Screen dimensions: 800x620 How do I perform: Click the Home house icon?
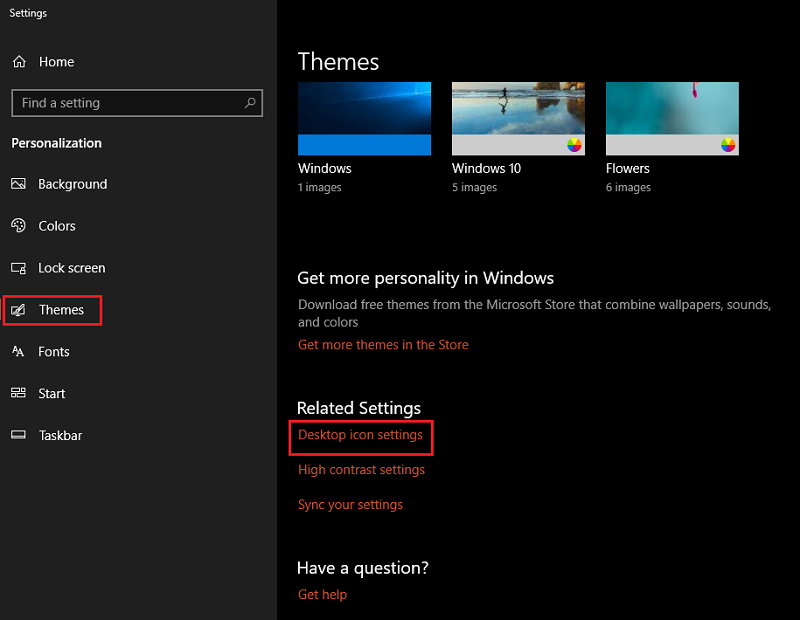19,62
